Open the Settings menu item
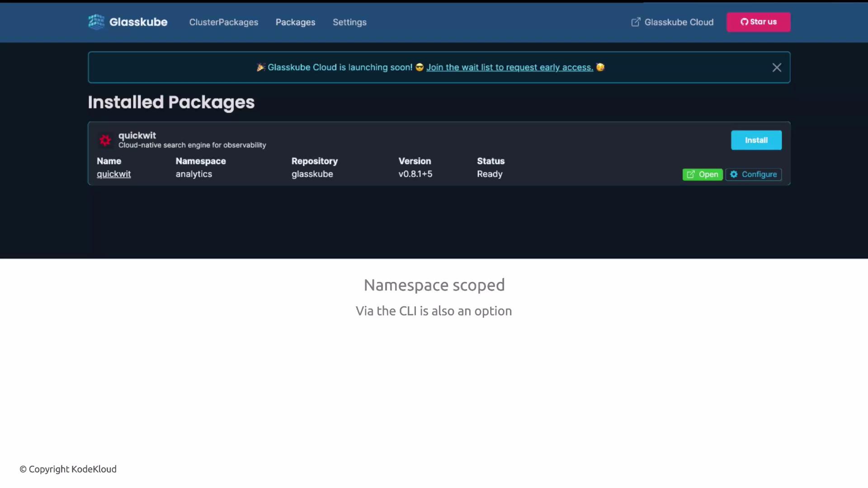 (350, 22)
